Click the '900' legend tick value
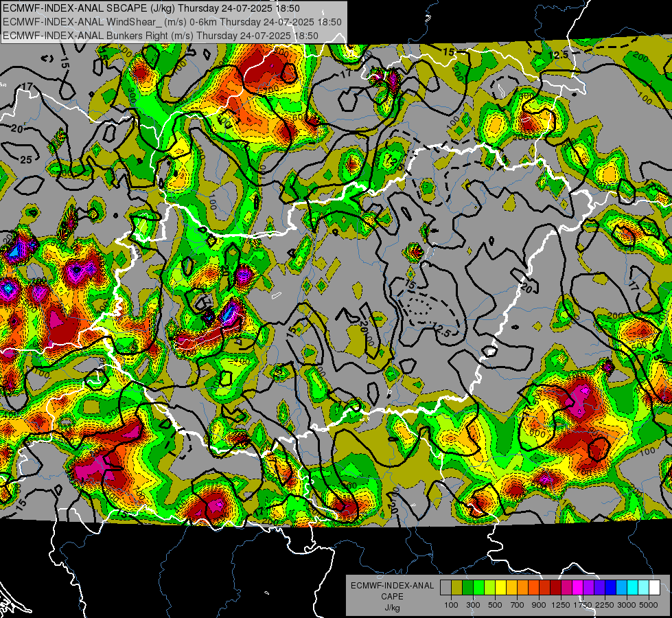This screenshot has width=672, height=618. coord(539,605)
